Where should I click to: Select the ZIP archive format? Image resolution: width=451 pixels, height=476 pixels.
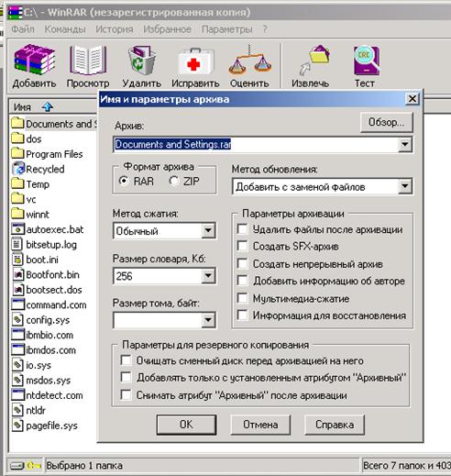click(174, 181)
